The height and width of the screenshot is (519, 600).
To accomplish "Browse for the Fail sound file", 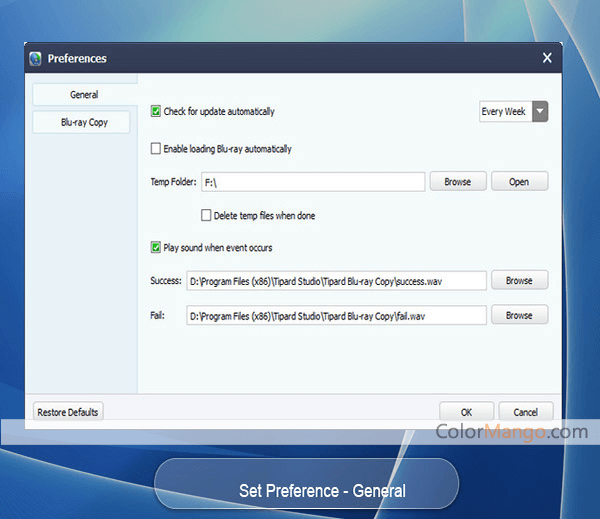I will [519, 316].
